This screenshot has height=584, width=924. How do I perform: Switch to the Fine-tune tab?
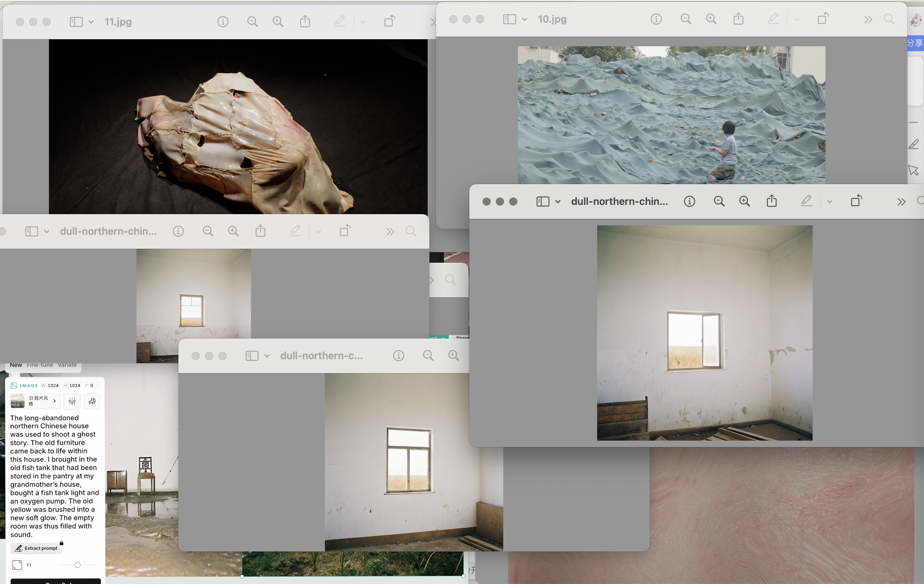tap(40, 365)
